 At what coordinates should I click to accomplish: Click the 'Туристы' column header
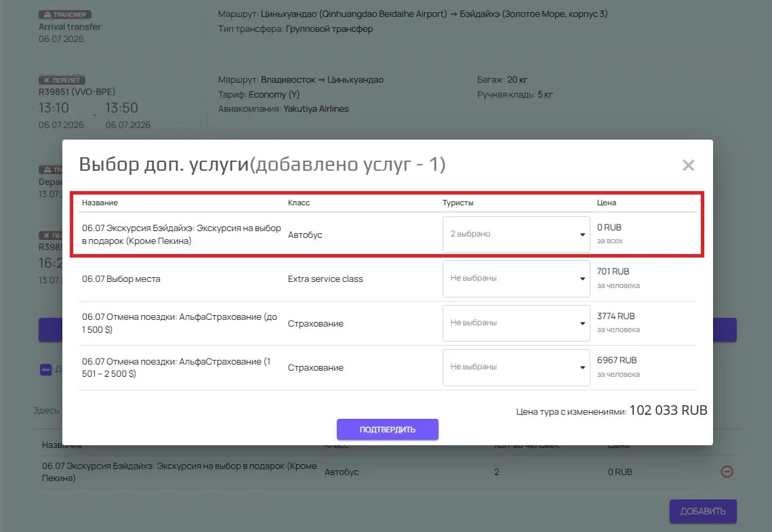(458, 203)
